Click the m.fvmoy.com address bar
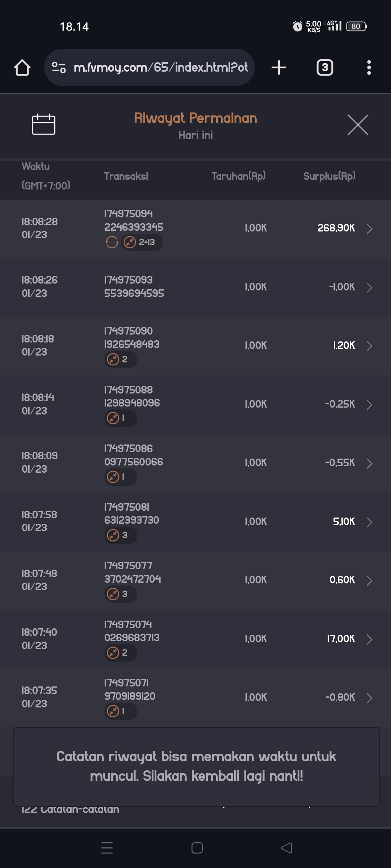The image size is (391, 868). click(160, 68)
